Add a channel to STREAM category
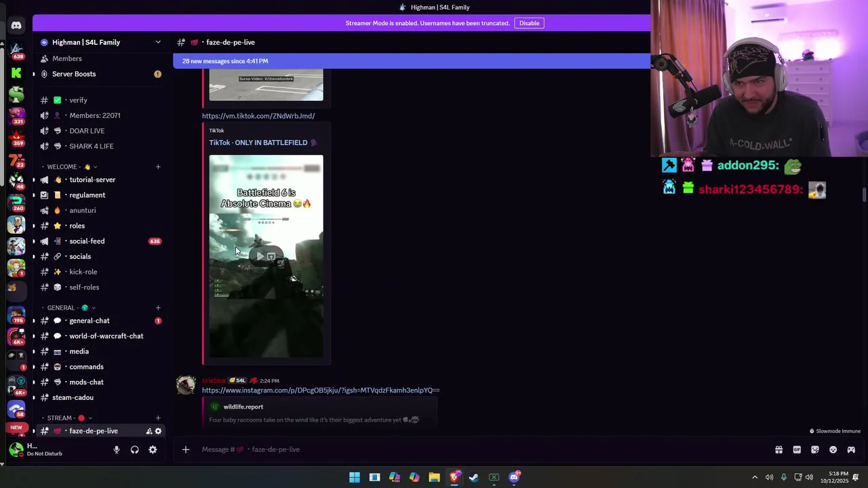The image size is (868, 488). (x=158, y=418)
